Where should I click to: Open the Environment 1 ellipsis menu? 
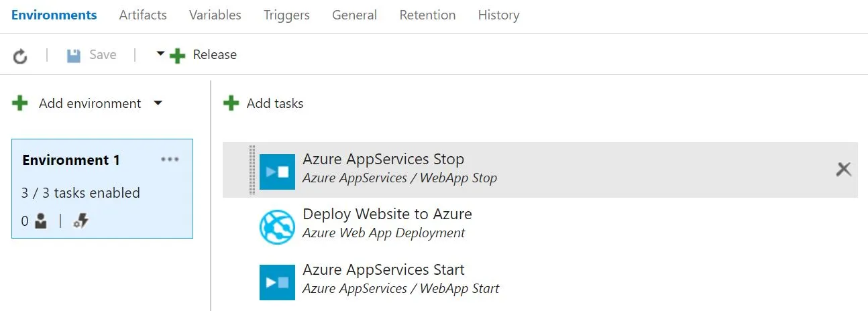(170, 160)
